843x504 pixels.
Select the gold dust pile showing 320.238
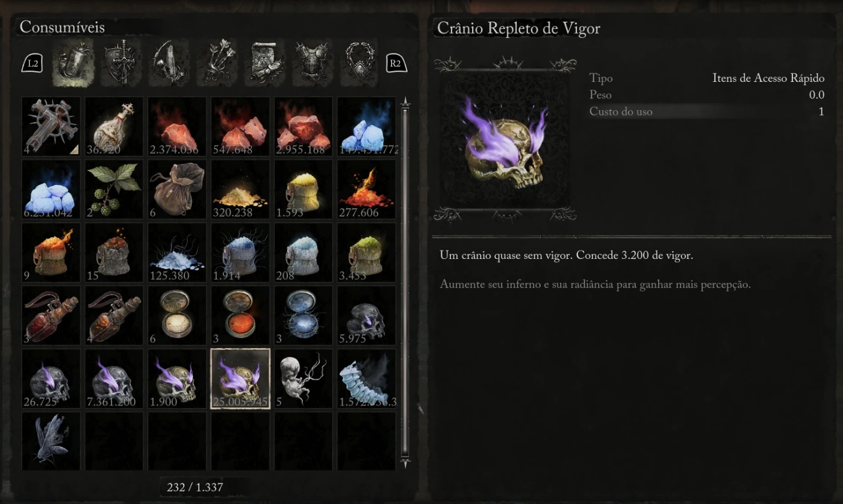(240, 190)
